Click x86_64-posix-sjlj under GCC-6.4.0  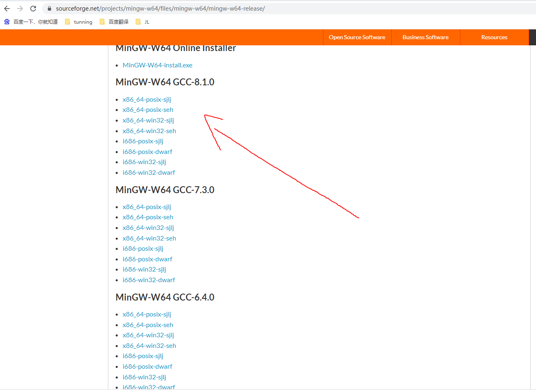click(147, 314)
